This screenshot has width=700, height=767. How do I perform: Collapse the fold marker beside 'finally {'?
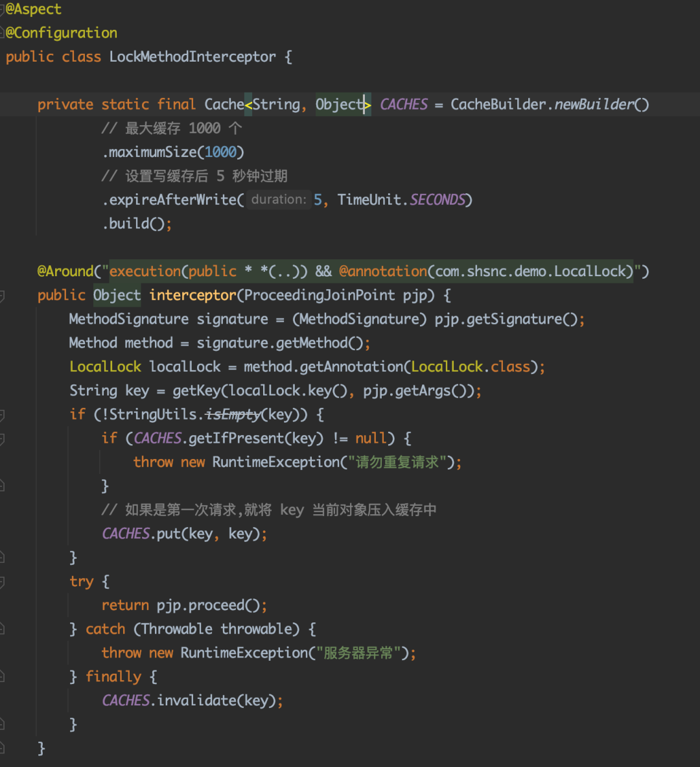2,677
